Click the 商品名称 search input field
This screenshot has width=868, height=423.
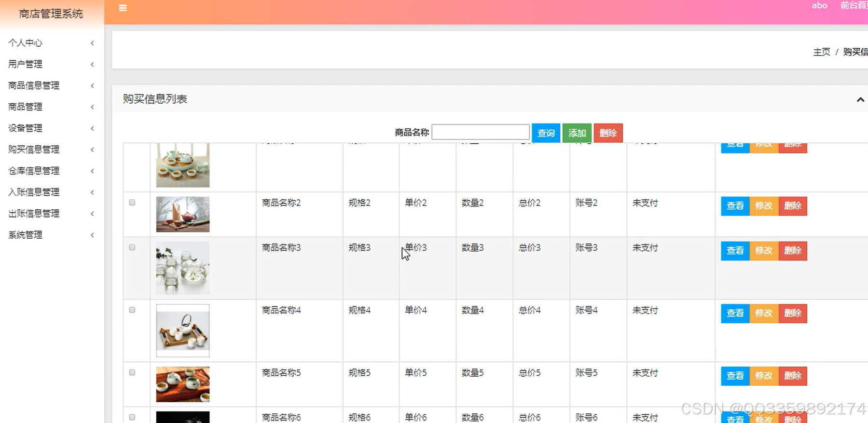481,132
